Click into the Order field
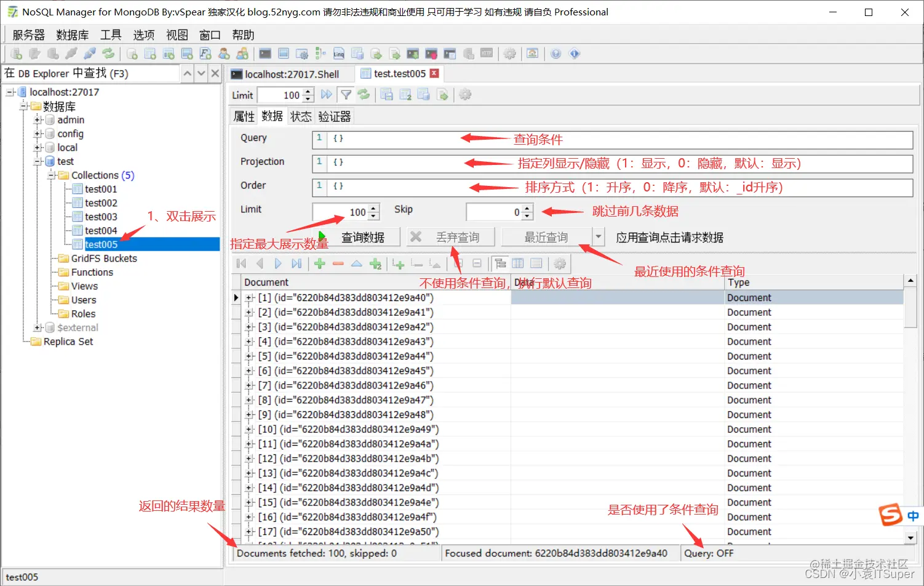Viewport: 924px width, 586px height. (612, 188)
